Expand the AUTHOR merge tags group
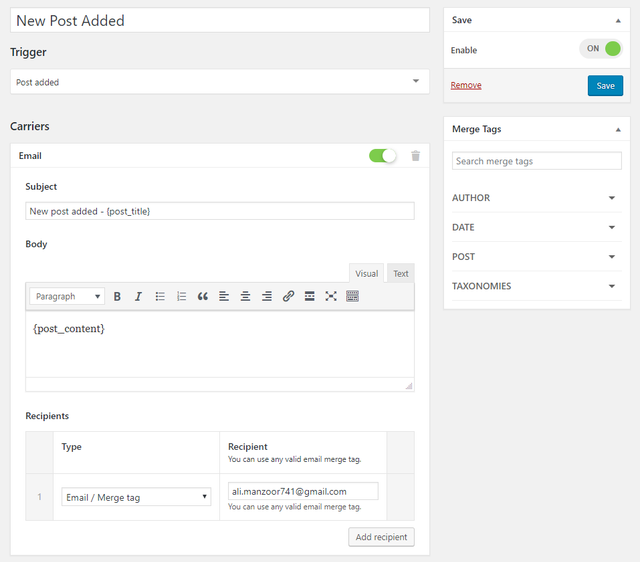 click(536, 198)
